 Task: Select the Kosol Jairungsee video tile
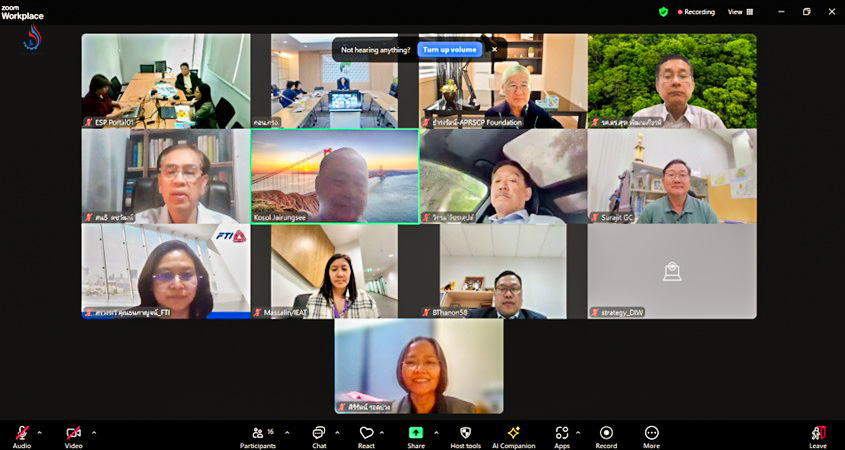[334, 176]
